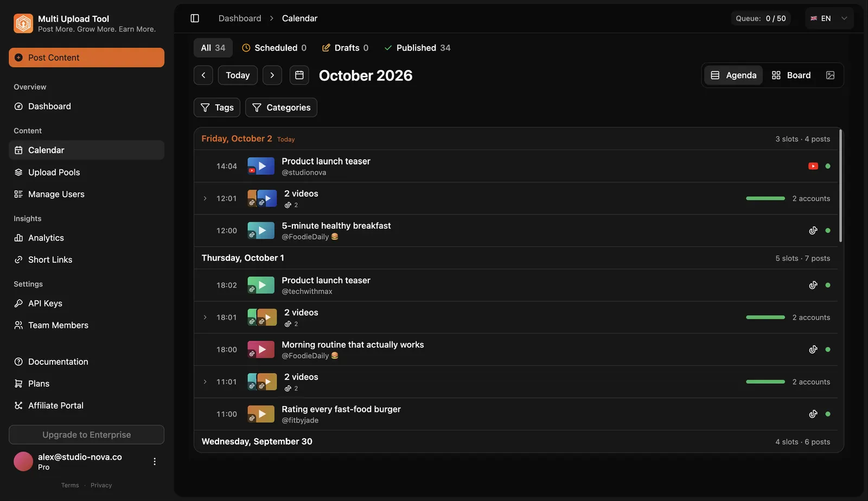Open Documentation in the sidebar

[x=86, y=362]
